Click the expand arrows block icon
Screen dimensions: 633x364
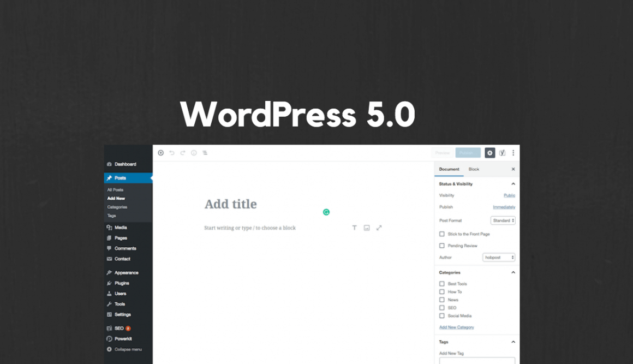(379, 228)
